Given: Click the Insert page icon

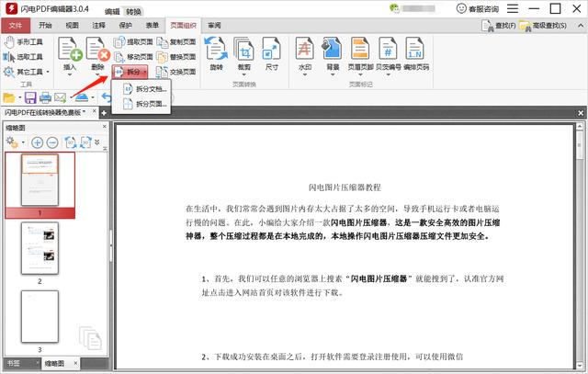Looking at the screenshot, I should click(70, 49).
